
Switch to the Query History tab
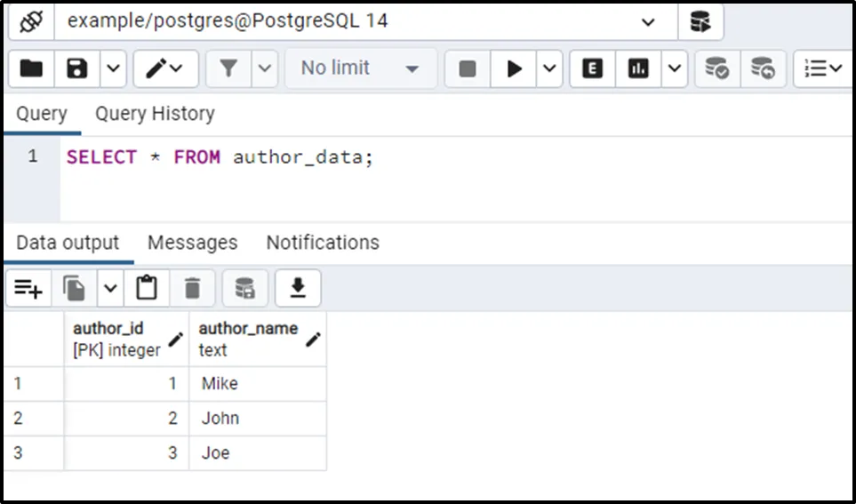[155, 114]
